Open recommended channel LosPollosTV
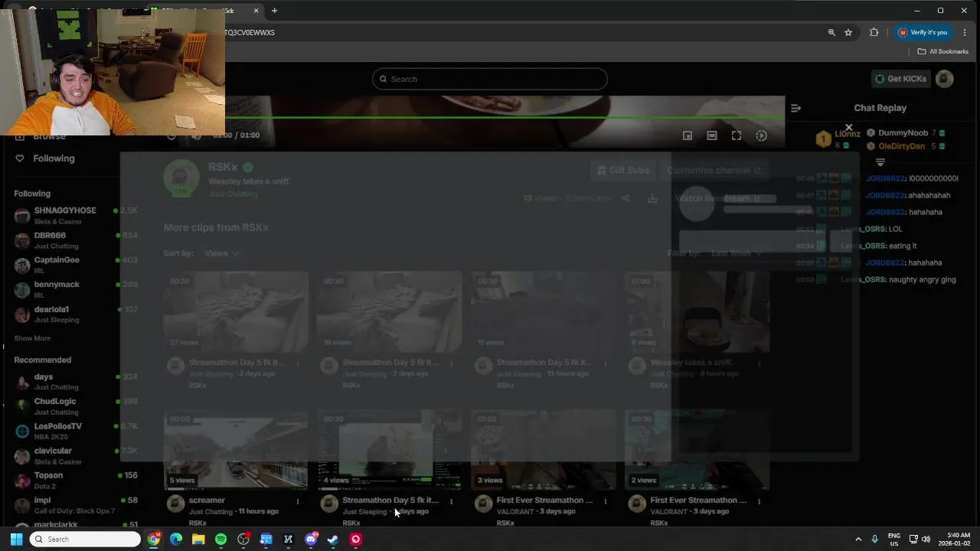 [x=75, y=431]
